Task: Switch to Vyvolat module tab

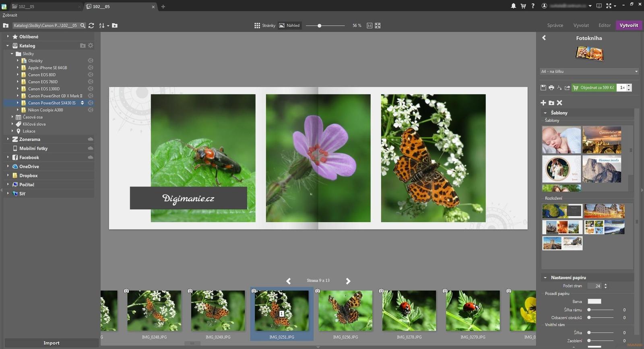Action: [x=581, y=25]
